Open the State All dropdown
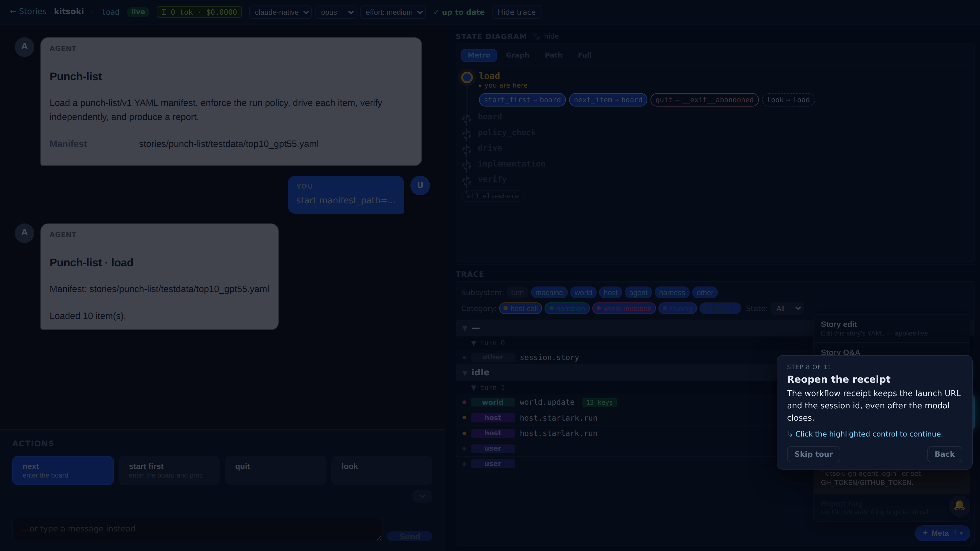This screenshot has width=980, height=551. pyautogui.click(x=787, y=308)
